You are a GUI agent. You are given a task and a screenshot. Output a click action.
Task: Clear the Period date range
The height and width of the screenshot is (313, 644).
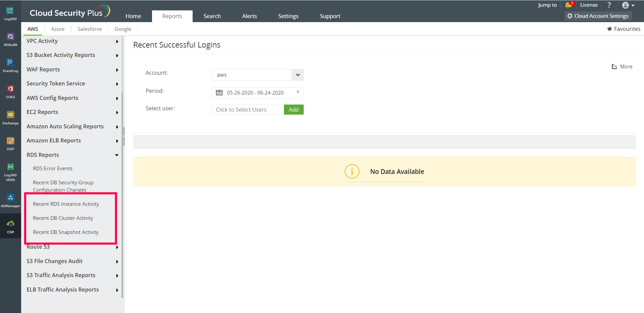click(x=298, y=91)
